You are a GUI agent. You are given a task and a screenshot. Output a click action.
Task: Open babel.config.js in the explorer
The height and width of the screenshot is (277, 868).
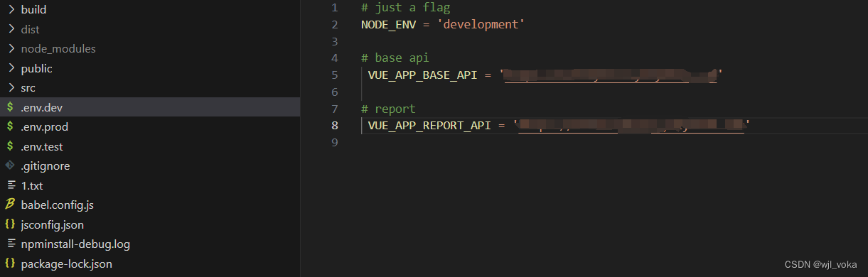point(58,205)
